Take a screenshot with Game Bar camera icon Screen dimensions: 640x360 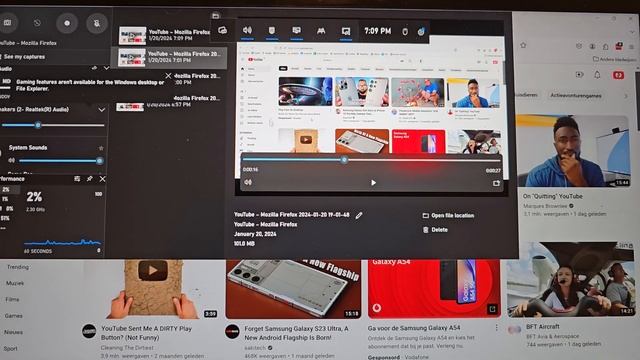(7, 23)
